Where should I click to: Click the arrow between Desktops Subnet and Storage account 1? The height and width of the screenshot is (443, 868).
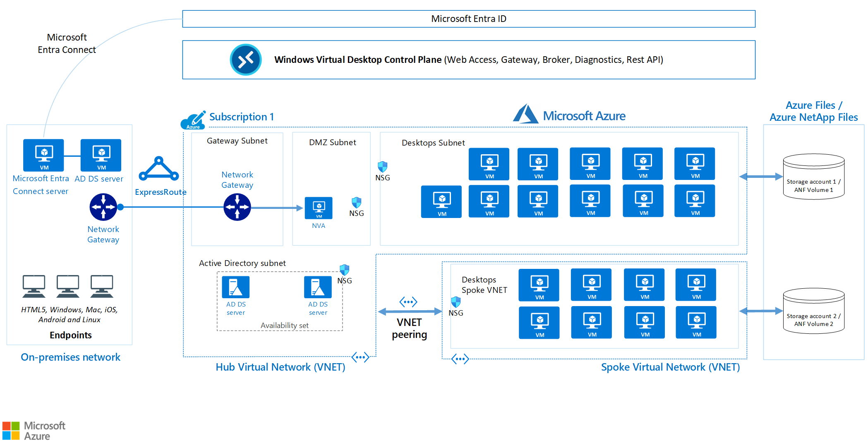[x=761, y=177]
